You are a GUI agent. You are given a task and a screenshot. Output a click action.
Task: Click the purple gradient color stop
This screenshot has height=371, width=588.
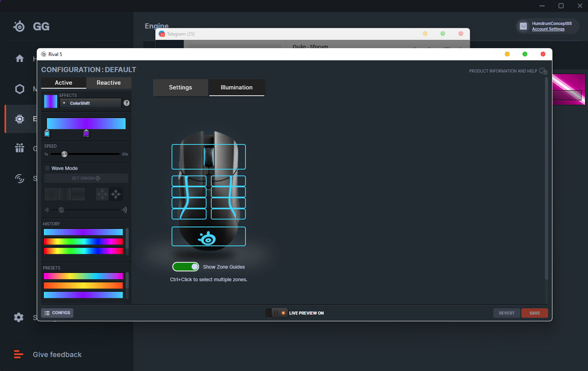86,133
